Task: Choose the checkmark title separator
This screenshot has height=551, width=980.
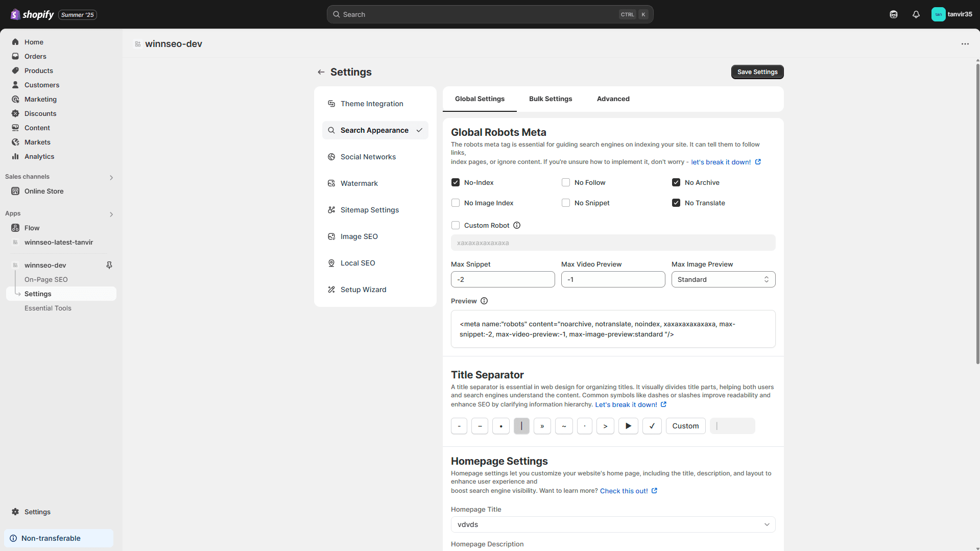Action: click(652, 426)
